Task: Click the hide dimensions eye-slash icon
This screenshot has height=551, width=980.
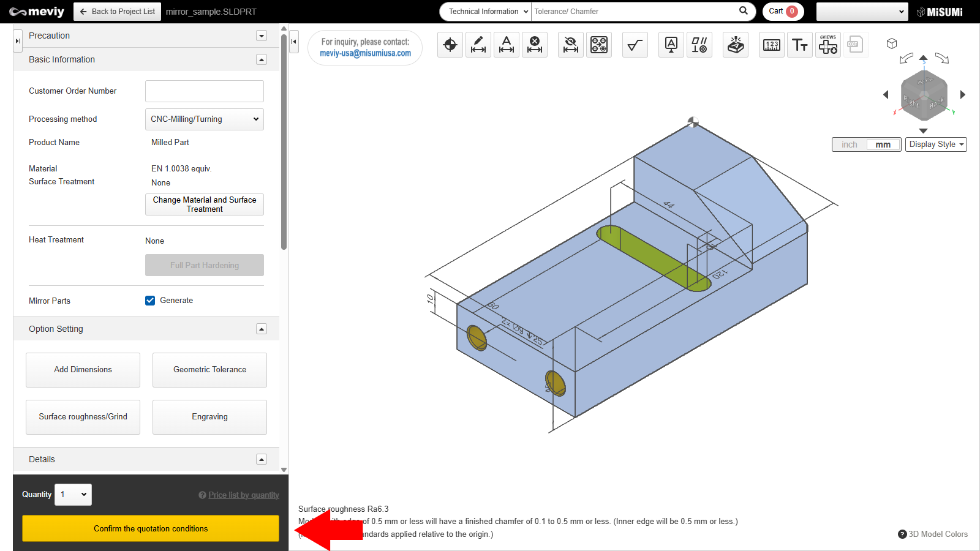Action: 571,45
